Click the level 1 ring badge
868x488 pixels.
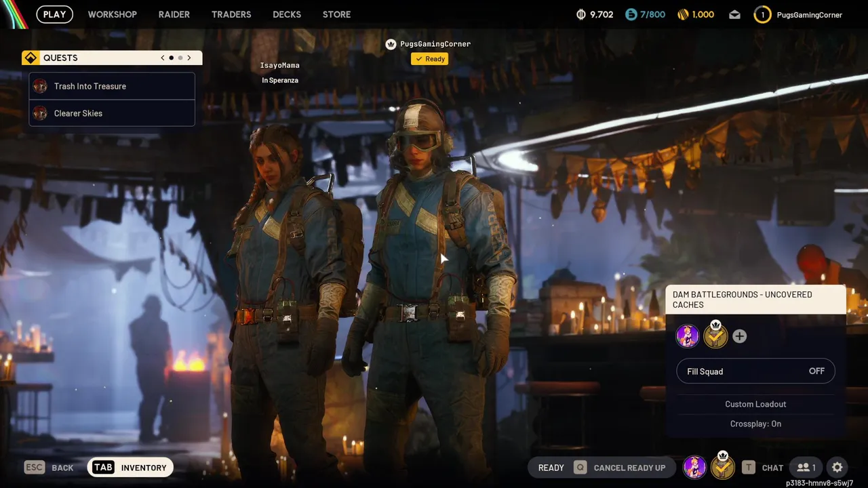pyautogui.click(x=762, y=14)
